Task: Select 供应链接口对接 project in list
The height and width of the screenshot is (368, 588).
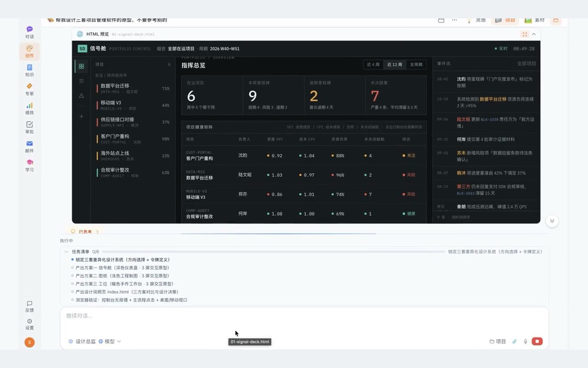Action: coord(133,122)
